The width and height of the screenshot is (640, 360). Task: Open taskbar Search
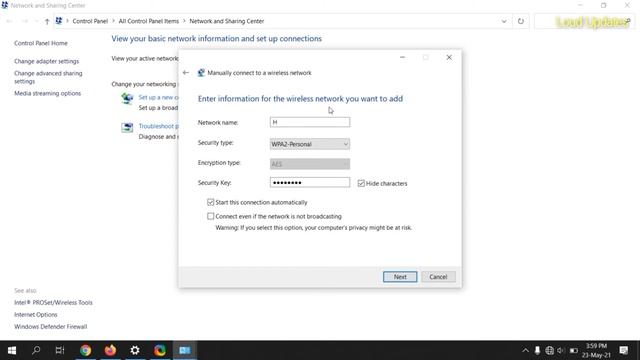pyautogui.click(x=36, y=350)
